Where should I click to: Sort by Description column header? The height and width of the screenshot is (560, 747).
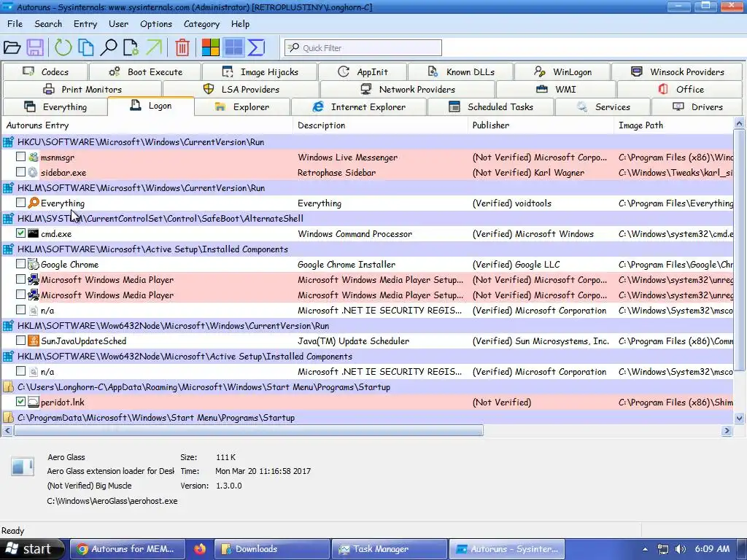coord(381,125)
